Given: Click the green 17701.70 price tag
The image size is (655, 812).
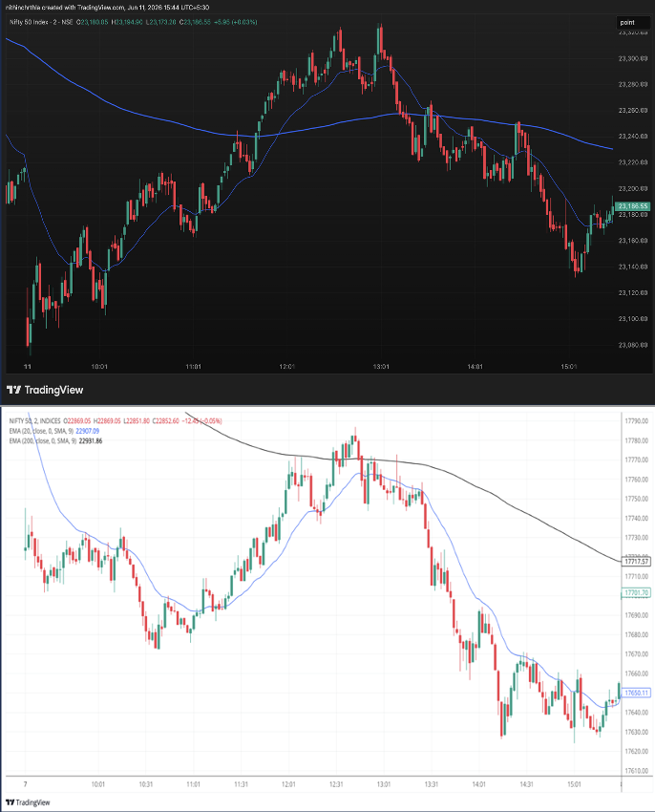Looking at the screenshot, I should tap(636, 592).
